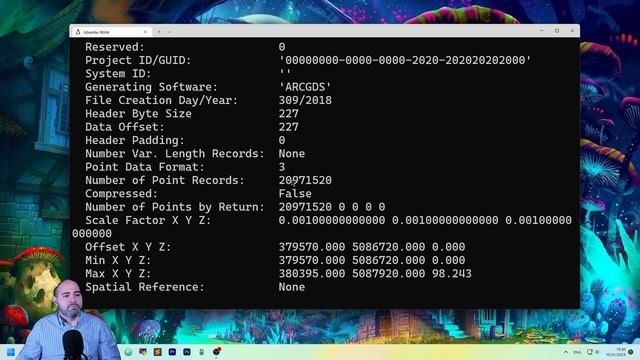Open the volume tray icon

[x=597, y=352]
